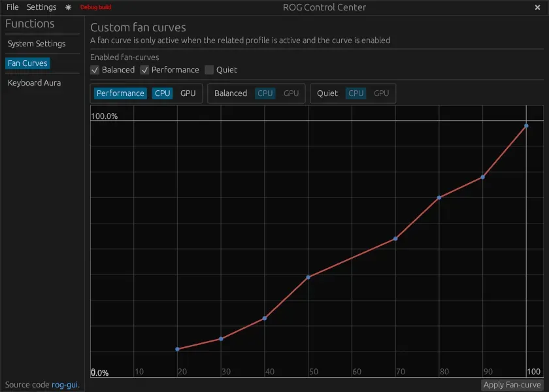549x392 pixels.
Task: Enable the Quiet fan-curve checkbox
Action: point(209,70)
